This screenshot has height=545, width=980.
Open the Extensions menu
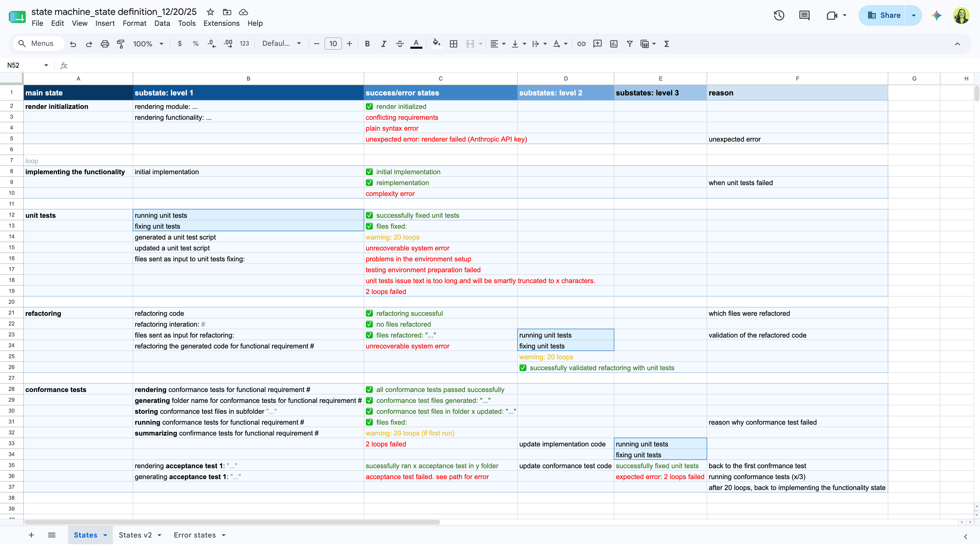click(x=222, y=23)
